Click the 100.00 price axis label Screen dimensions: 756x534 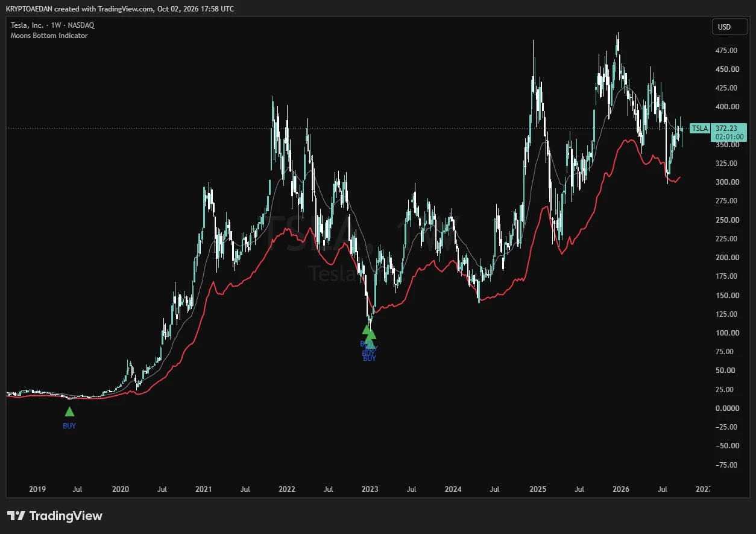pyautogui.click(x=727, y=333)
